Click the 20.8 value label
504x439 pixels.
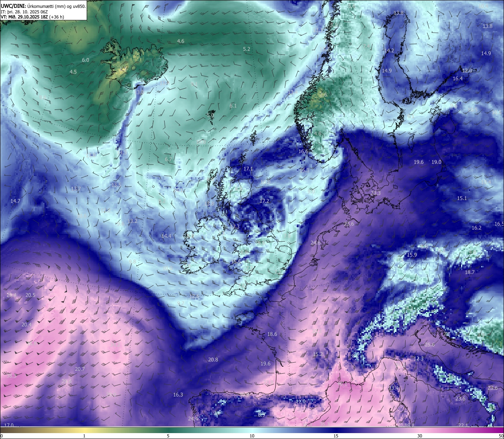[x=213, y=360]
